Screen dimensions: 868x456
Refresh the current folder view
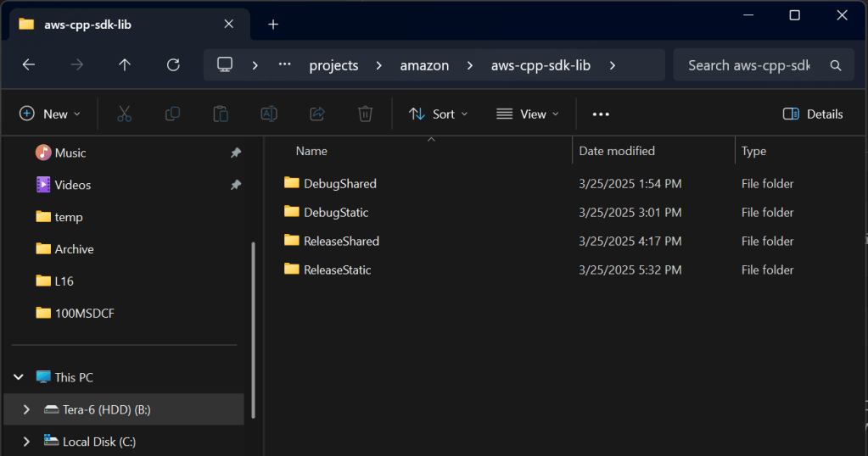coord(173,65)
